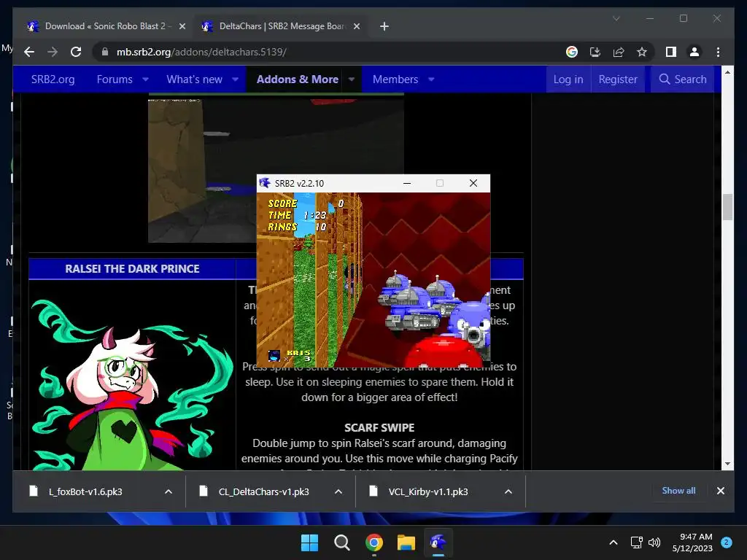Viewport: 747px width, 560px height.
Task: Open downloaded file VCL_Kirby-v1.1.pk3
Action: click(x=427, y=491)
